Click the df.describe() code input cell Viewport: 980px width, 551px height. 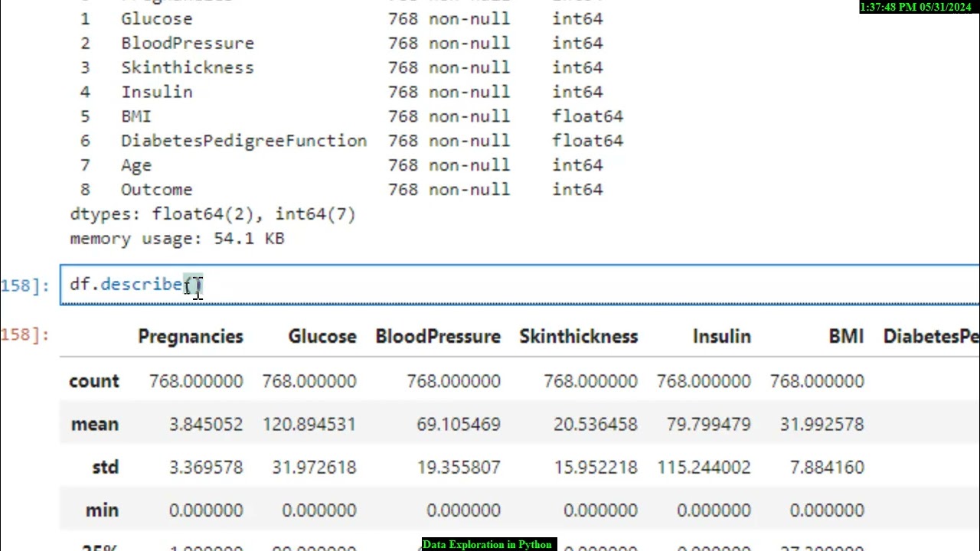point(520,285)
